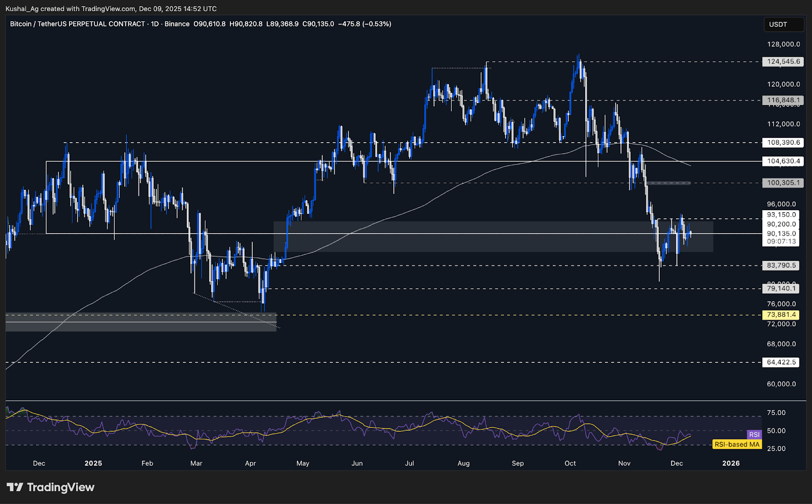Image resolution: width=812 pixels, height=504 pixels.
Task: Click the yellow RSI-based MA badge
Action: [736, 444]
